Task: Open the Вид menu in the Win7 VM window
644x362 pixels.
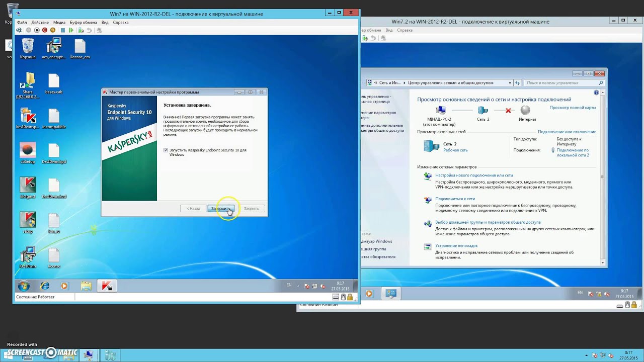Action: (105, 23)
